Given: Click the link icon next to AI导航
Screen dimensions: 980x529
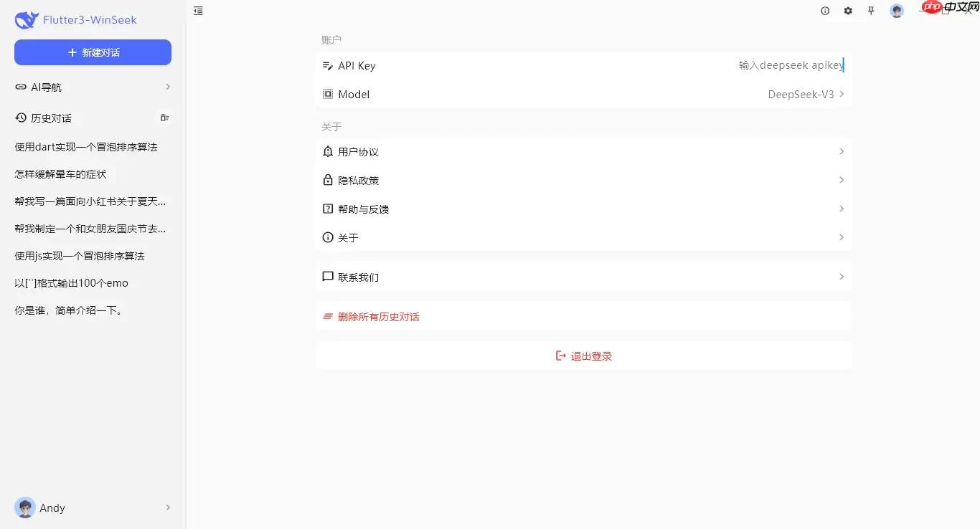Looking at the screenshot, I should point(21,87).
